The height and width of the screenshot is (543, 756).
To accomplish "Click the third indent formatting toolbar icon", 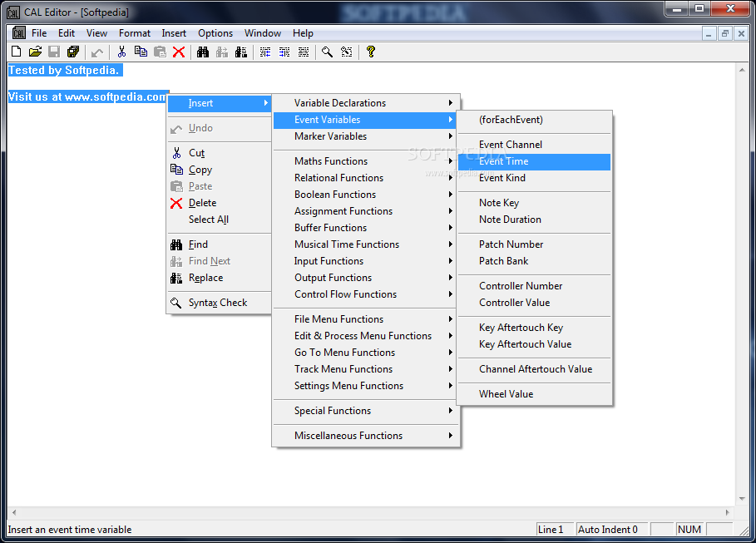I will click(x=304, y=52).
